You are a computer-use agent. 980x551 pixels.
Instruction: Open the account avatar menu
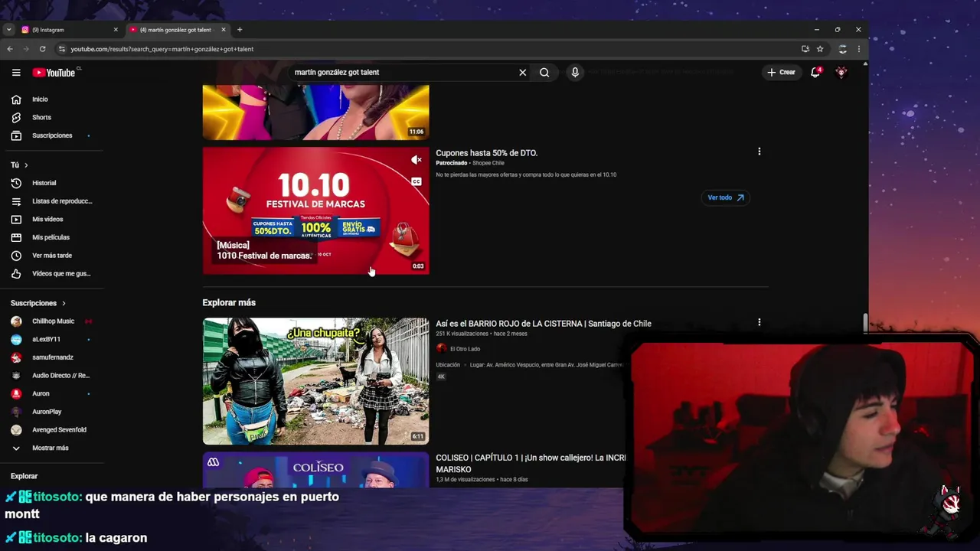[841, 73]
